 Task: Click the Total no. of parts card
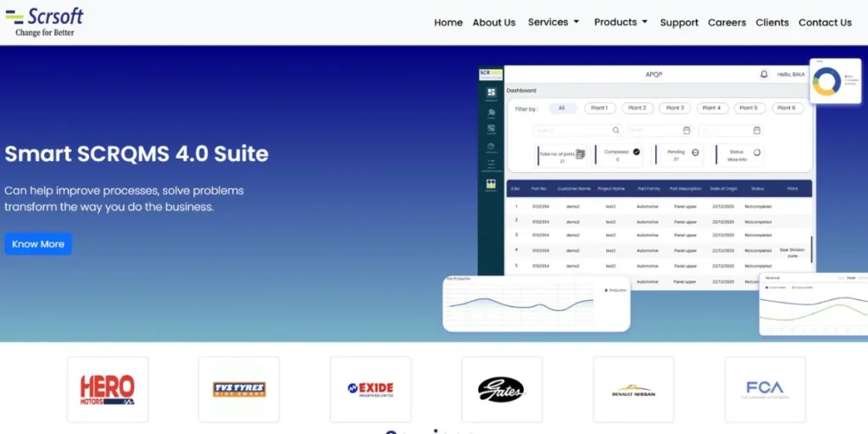pyautogui.click(x=561, y=156)
